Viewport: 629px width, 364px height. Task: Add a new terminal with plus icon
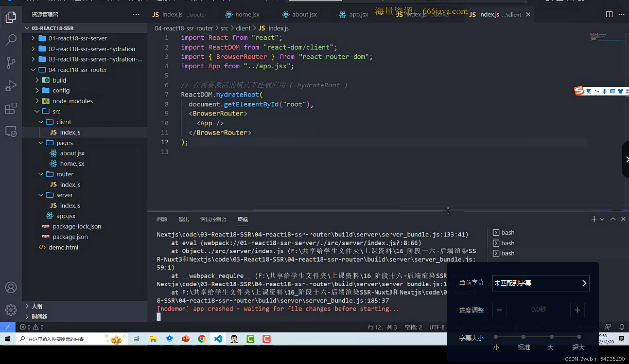594,219
